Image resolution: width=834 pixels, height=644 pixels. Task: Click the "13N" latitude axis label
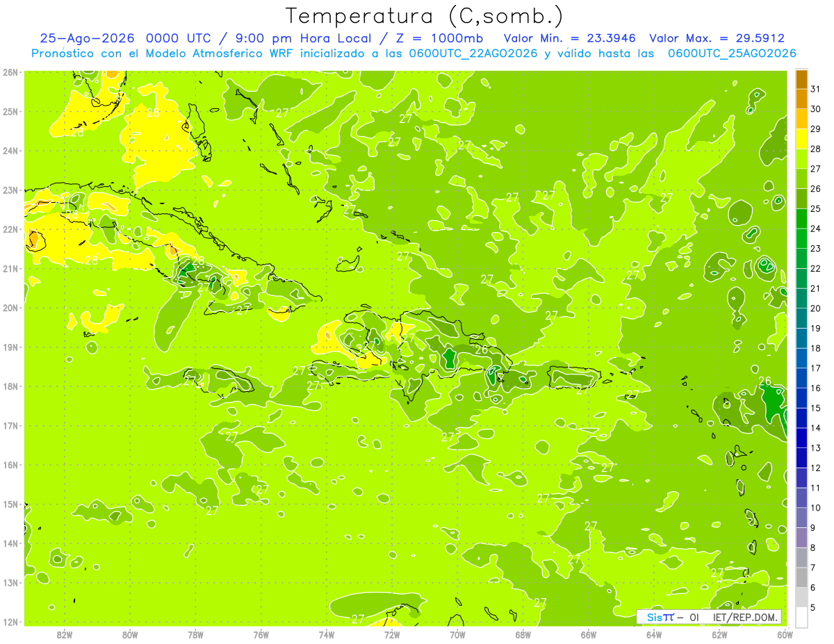(x=10, y=582)
